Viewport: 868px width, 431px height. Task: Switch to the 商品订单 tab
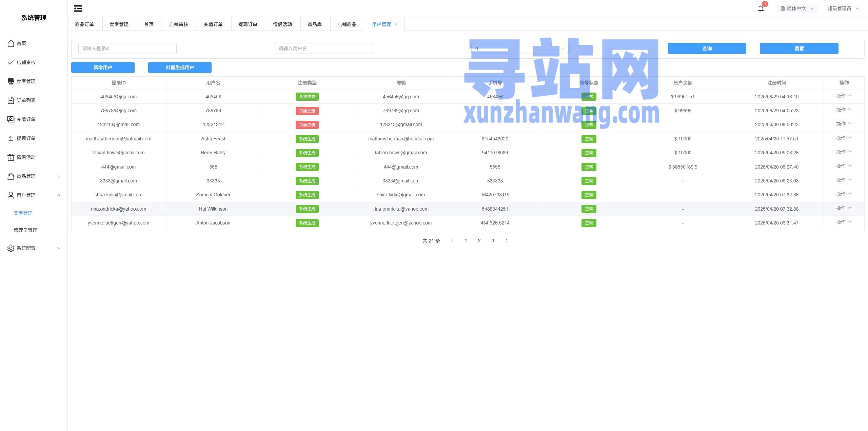[84, 24]
